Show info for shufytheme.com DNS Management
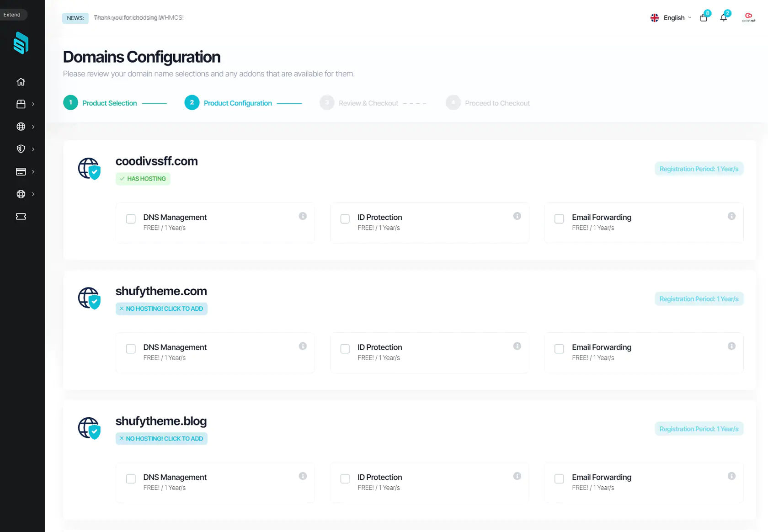The width and height of the screenshot is (768, 532). [303, 346]
